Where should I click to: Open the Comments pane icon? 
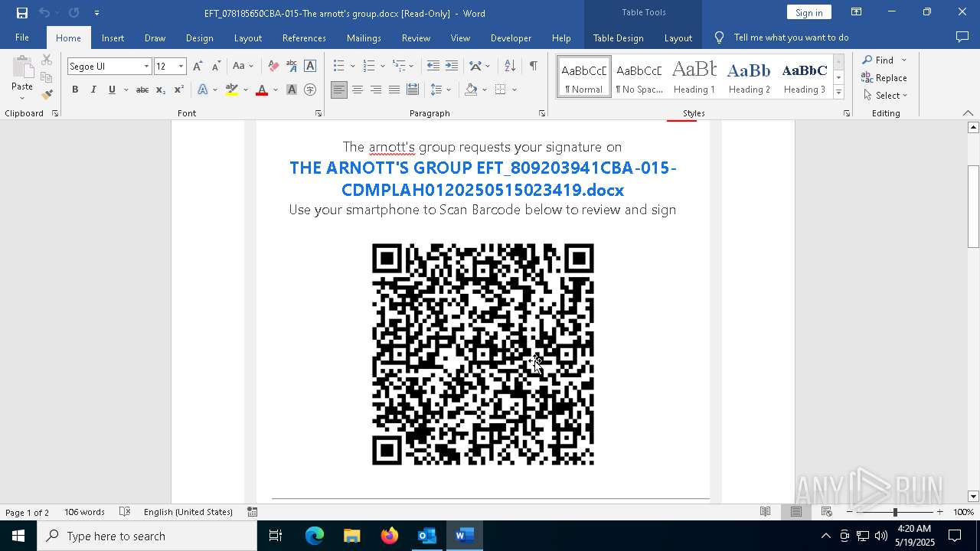(x=962, y=37)
